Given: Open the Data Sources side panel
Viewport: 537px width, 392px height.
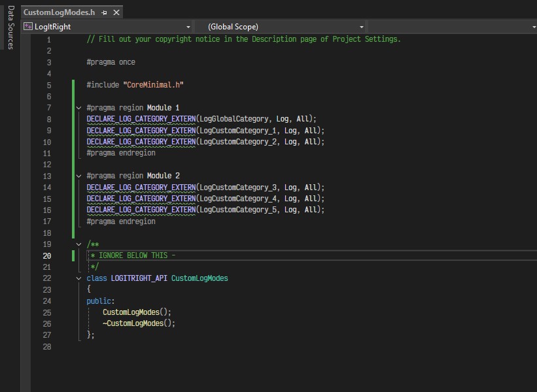Looking at the screenshot, I should pyautogui.click(x=10, y=27).
